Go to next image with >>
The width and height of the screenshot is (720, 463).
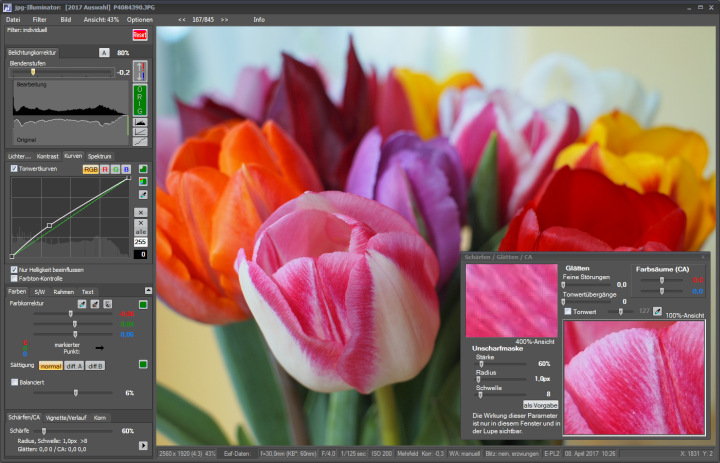coord(224,20)
